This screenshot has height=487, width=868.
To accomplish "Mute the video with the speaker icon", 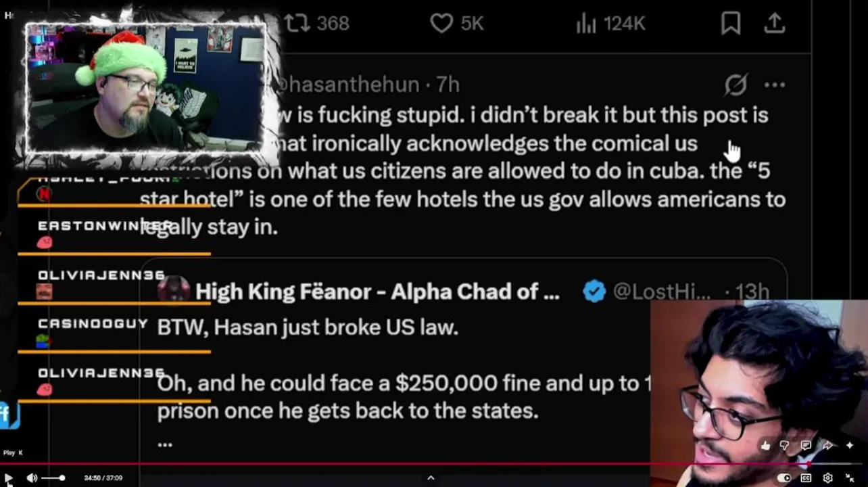I will coord(31,478).
